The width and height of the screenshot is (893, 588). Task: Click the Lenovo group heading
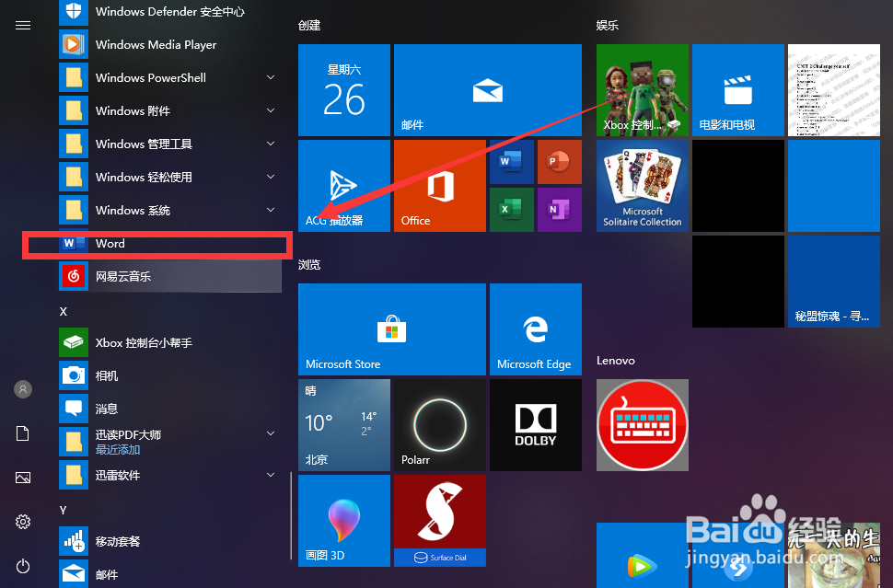tap(616, 361)
